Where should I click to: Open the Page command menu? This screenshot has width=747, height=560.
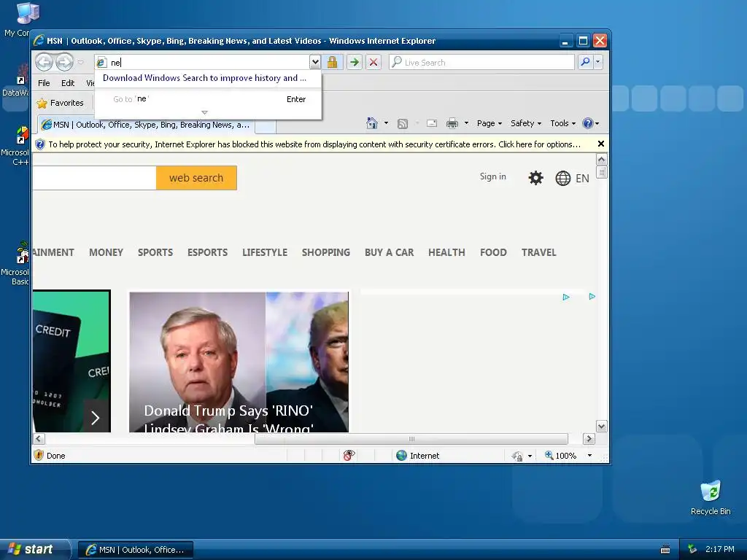[489, 123]
